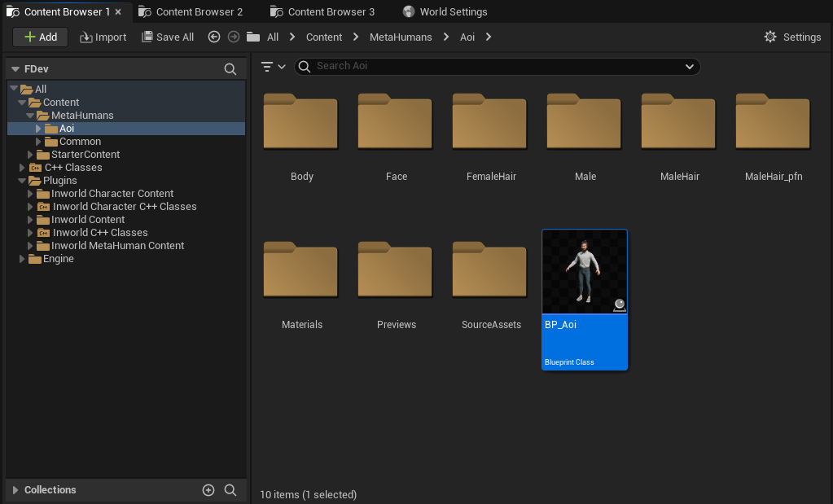
Task: Click the Add button
Action: click(x=40, y=37)
